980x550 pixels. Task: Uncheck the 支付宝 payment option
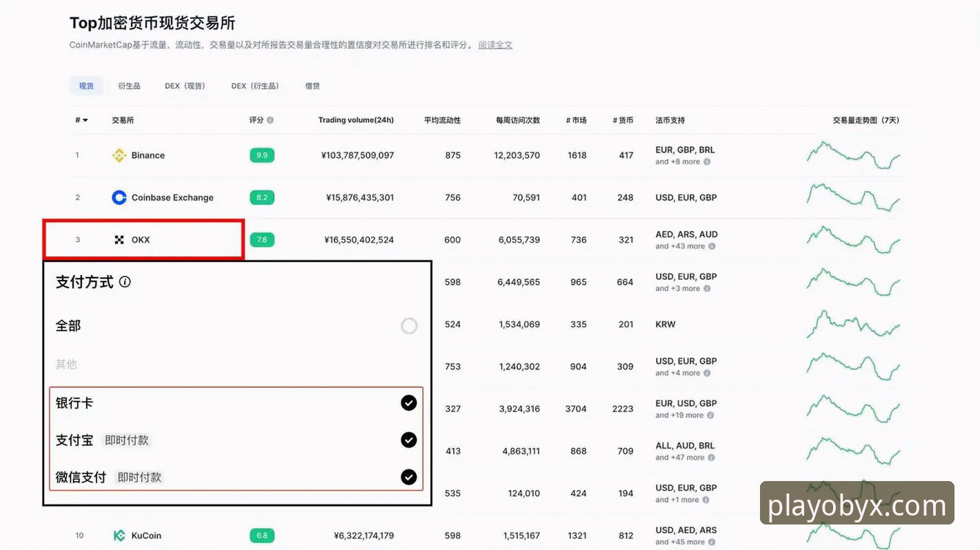[409, 440]
